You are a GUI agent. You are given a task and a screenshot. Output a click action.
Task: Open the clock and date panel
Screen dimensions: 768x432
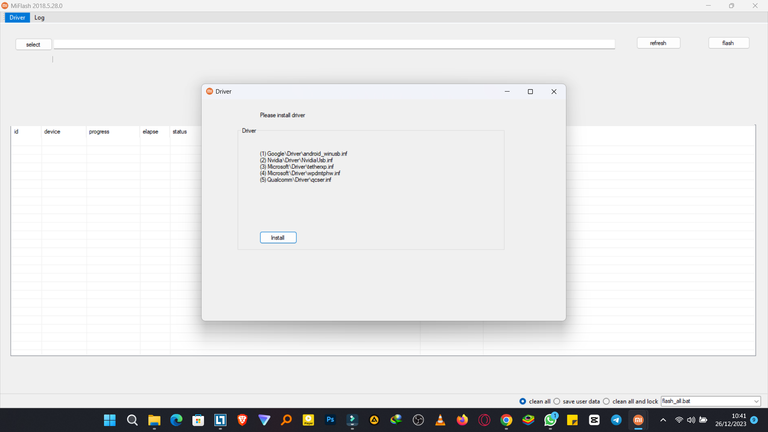(730, 420)
